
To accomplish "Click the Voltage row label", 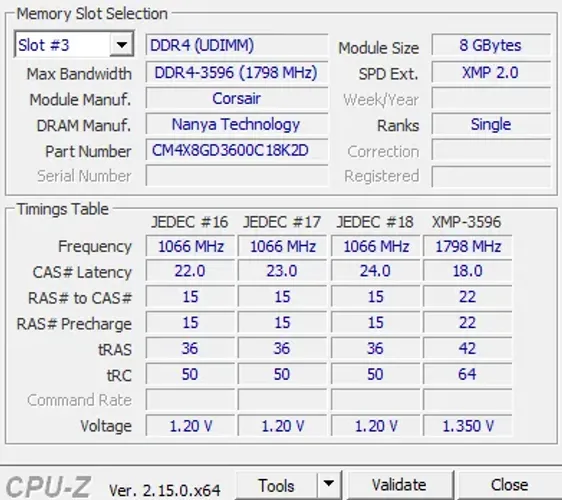I will tap(106, 426).
